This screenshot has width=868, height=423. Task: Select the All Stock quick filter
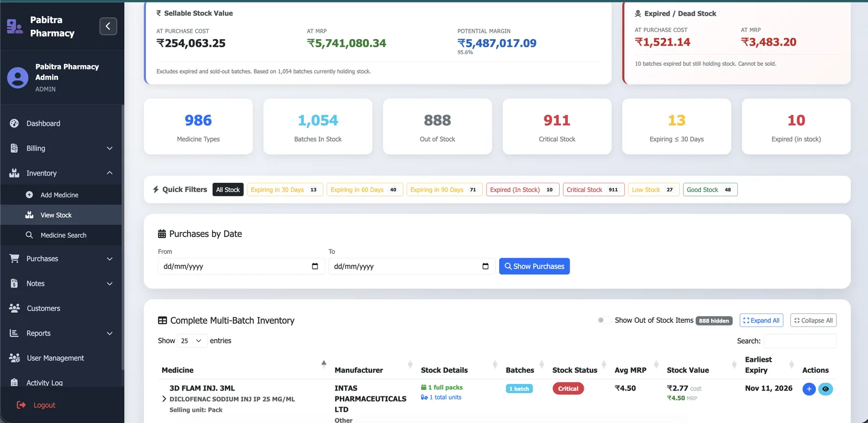click(228, 190)
